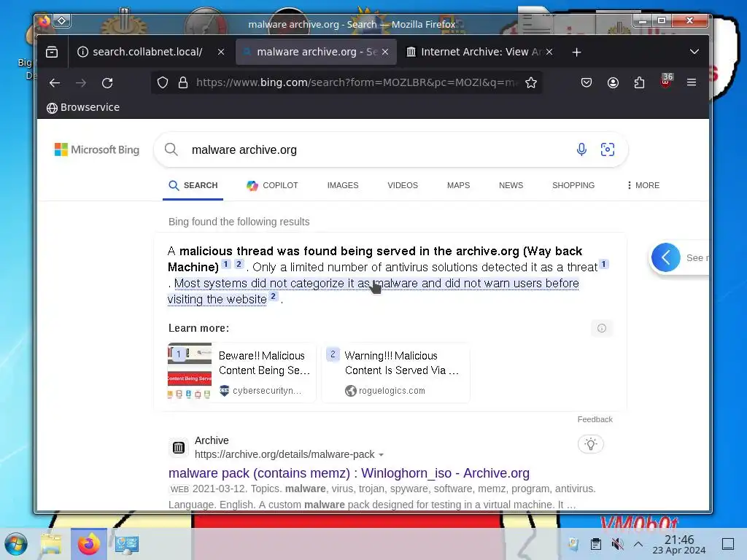The image size is (747, 560).
Task: Open the clipboard tray icon
Action: [x=595, y=544]
